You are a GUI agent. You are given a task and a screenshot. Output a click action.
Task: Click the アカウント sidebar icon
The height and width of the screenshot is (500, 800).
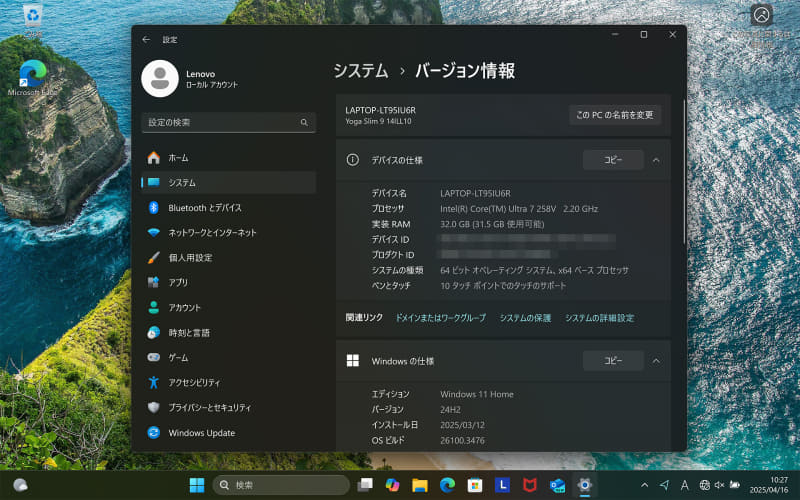pyautogui.click(x=154, y=308)
